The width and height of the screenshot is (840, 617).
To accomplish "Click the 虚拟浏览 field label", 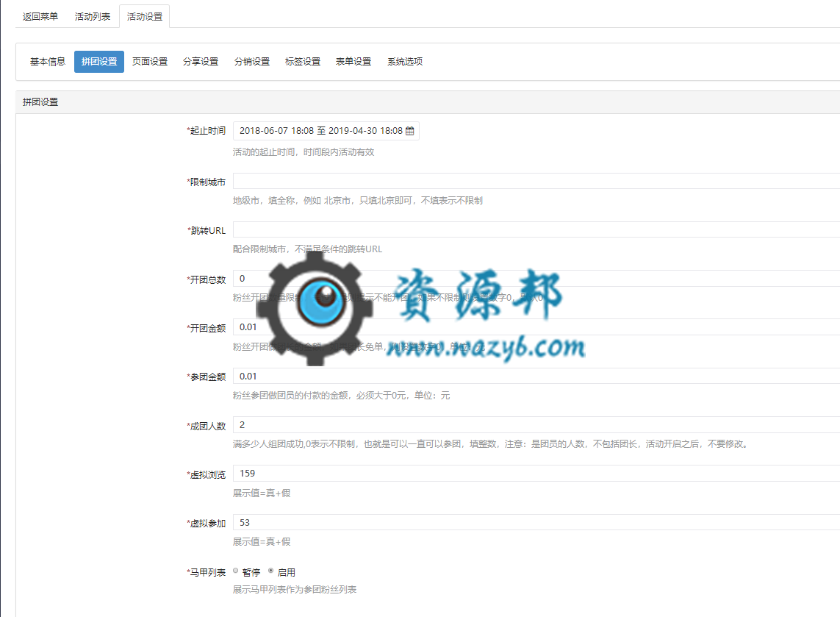I will tap(207, 475).
